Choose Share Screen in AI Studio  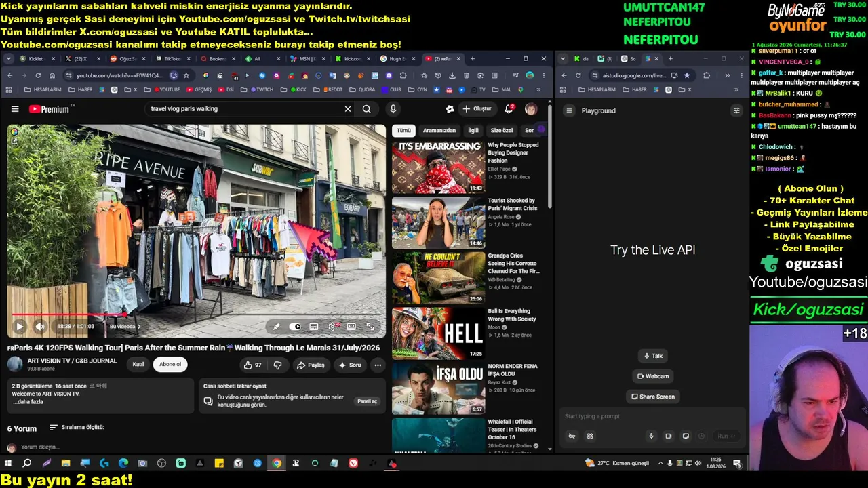click(653, 396)
